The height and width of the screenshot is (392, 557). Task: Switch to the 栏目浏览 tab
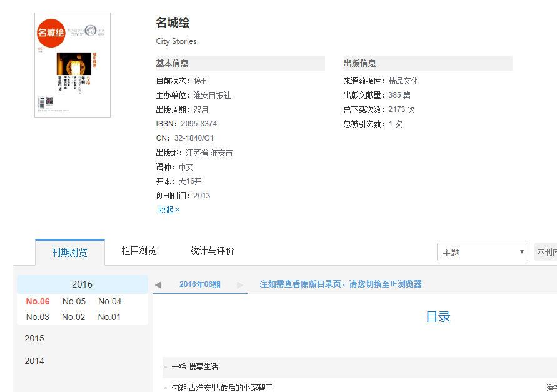point(139,251)
